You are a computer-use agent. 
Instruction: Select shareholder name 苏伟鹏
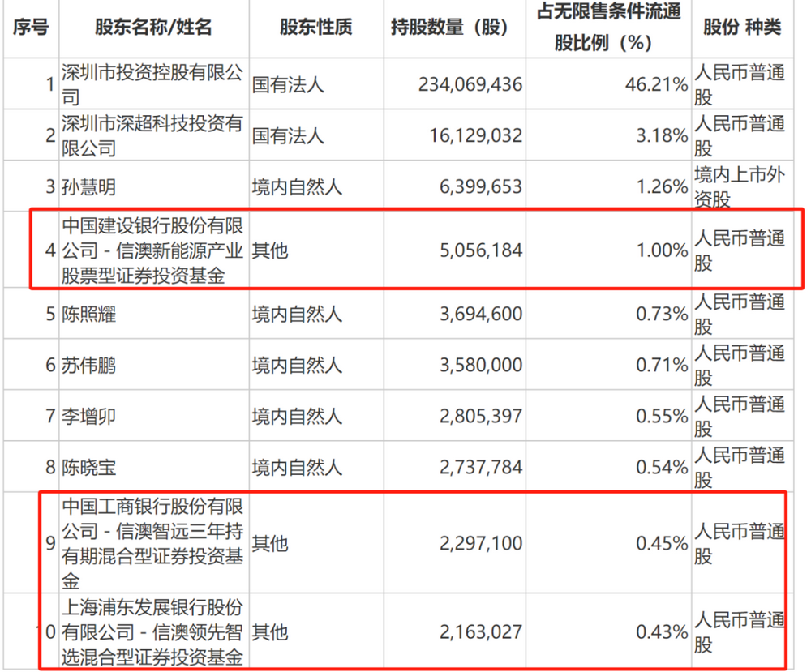[x=88, y=365]
